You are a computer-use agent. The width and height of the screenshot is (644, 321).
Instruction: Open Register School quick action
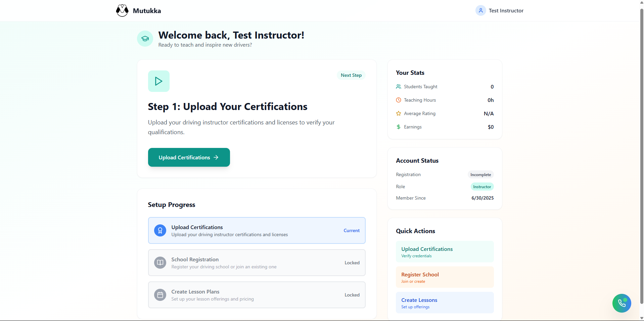point(445,277)
